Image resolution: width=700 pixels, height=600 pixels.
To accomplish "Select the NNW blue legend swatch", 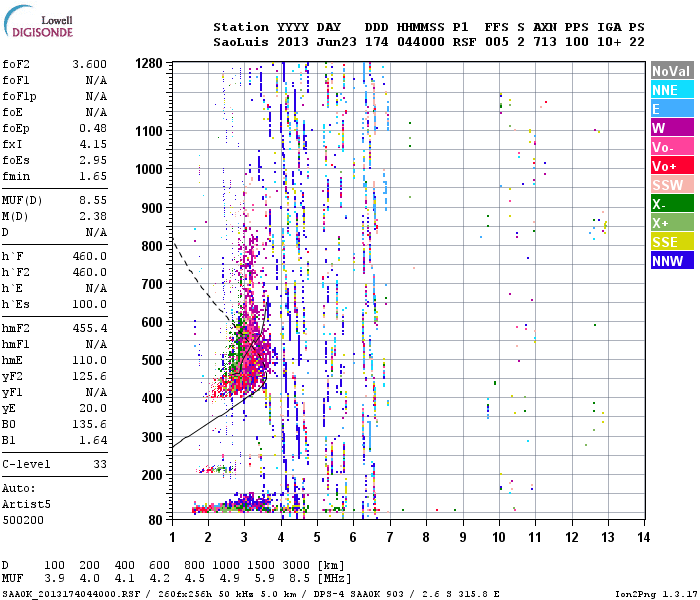I will pyautogui.click(x=672, y=261).
